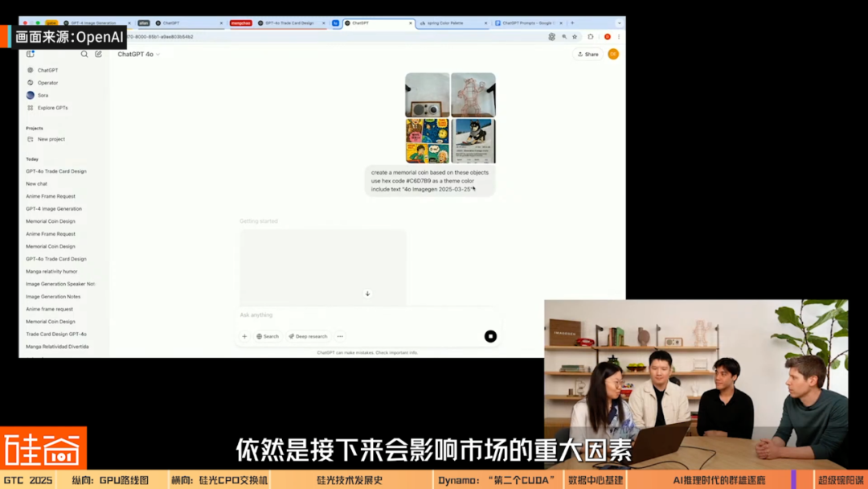Collapse the lu tab group label
The width and height of the screenshot is (868, 489).
(x=335, y=23)
